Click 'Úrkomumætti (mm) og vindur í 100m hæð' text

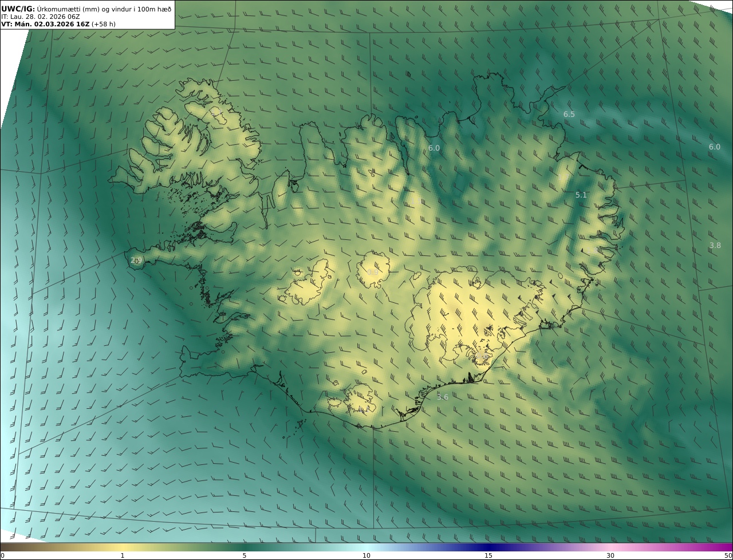[x=104, y=9]
